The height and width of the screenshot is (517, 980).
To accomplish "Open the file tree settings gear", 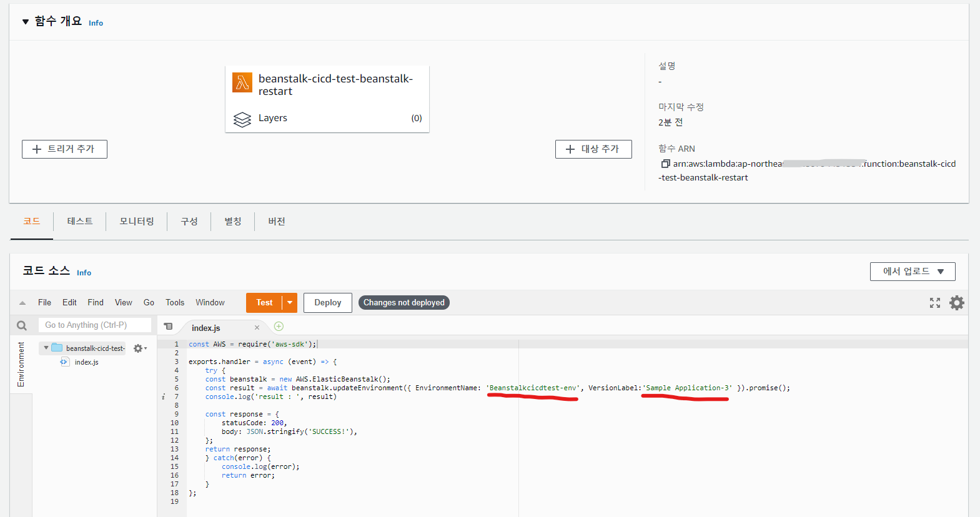I will click(139, 348).
